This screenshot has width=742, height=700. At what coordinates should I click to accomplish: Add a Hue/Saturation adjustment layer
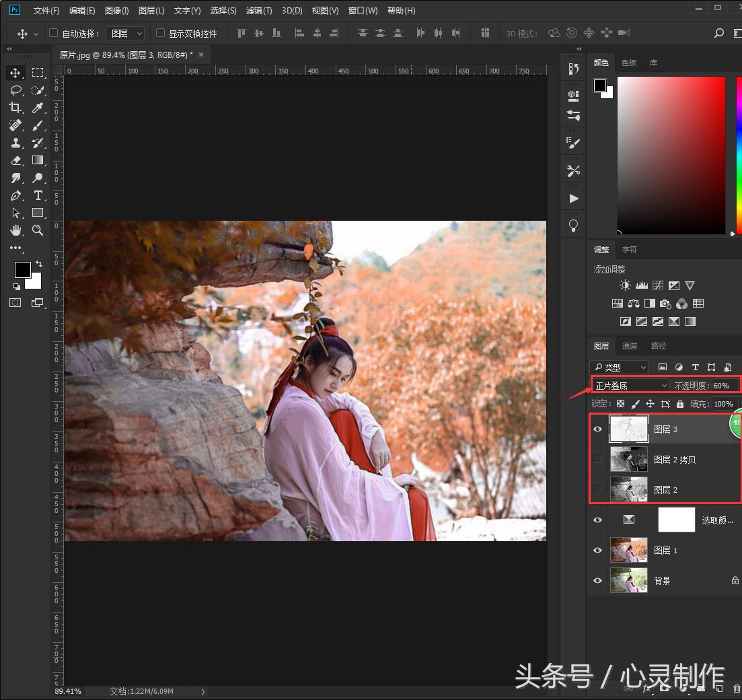(x=617, y=303)
